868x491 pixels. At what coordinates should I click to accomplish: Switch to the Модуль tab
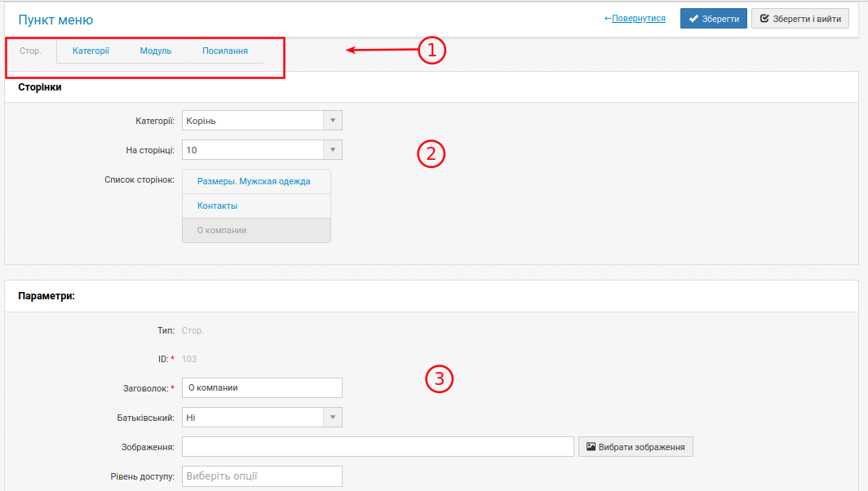pos(156,51)
